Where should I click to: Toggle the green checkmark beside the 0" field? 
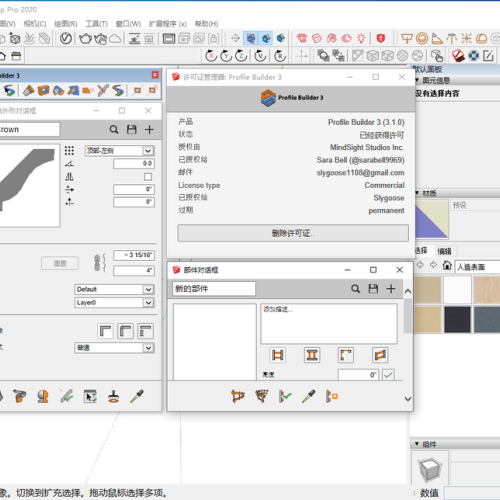[x=388, y=375]
